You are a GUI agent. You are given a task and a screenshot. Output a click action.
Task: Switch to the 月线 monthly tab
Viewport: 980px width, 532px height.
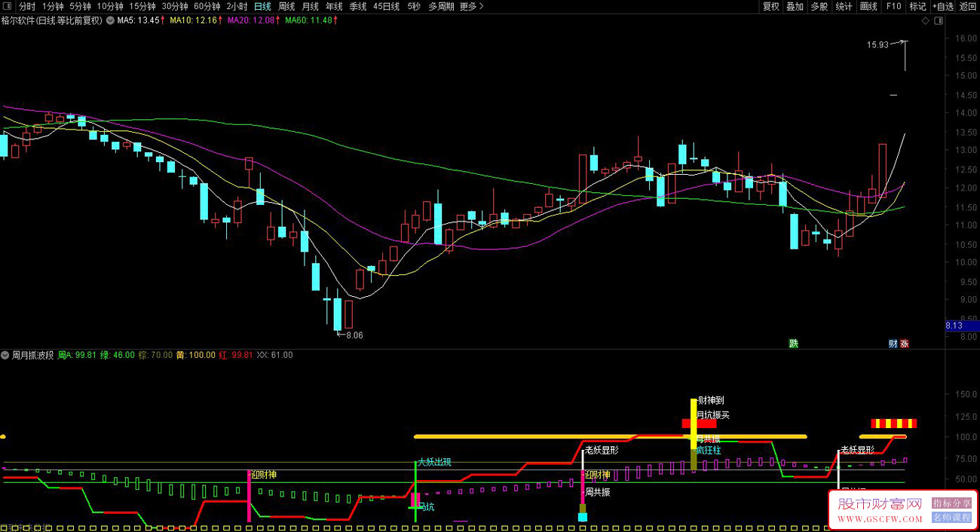[311, 6]
